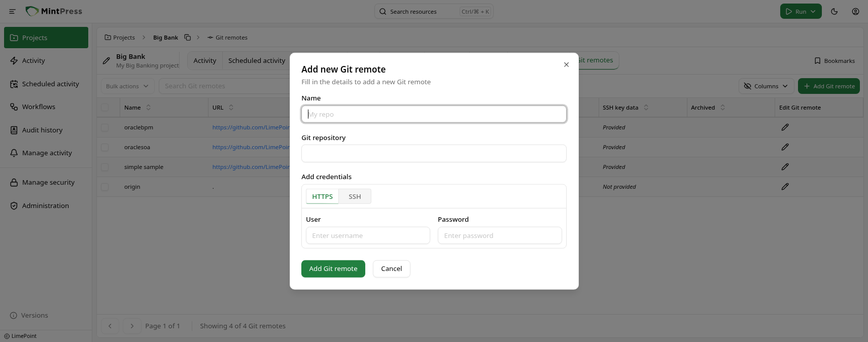Open Administration in sidebar
The width and height of the screenshot is (868, 342).
[x=46, y=206]
